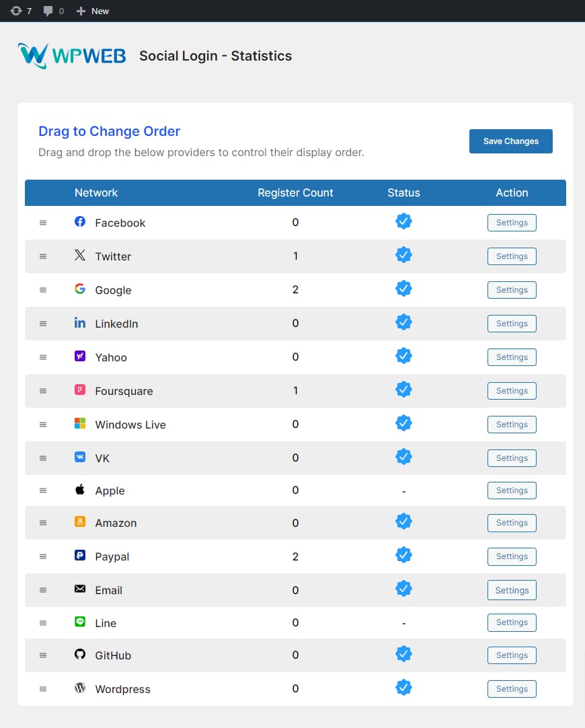Viewport: 585px width, 728px height.
Task: Open Settings for the Line provider
Action: click(x=512, y=622)
